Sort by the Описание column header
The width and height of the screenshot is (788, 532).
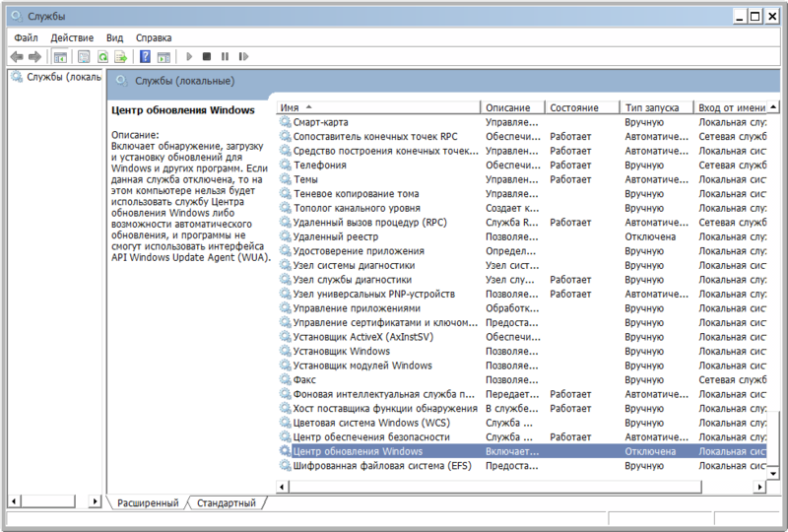coord(512,107)
